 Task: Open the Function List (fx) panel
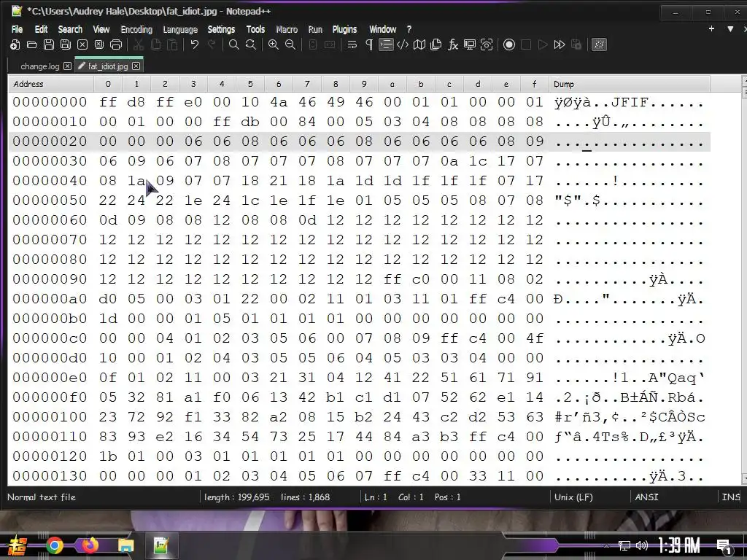tap(453, 44)
